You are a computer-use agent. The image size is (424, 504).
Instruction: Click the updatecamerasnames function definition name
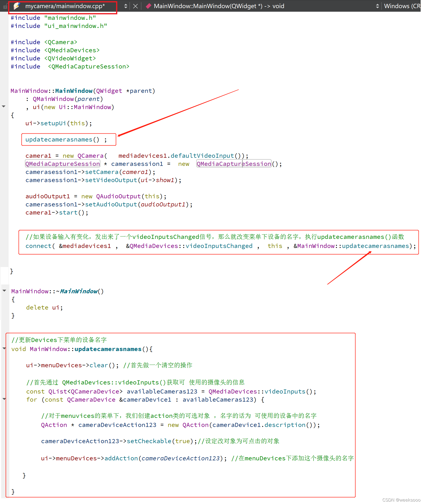pos(108,349)
